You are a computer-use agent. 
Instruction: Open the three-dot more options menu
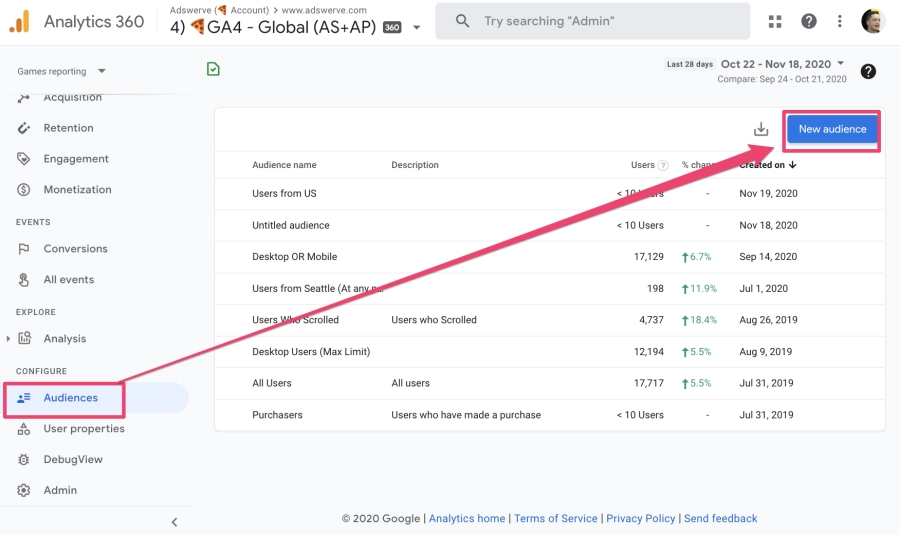pyautogui.click(x=840, y=21)
